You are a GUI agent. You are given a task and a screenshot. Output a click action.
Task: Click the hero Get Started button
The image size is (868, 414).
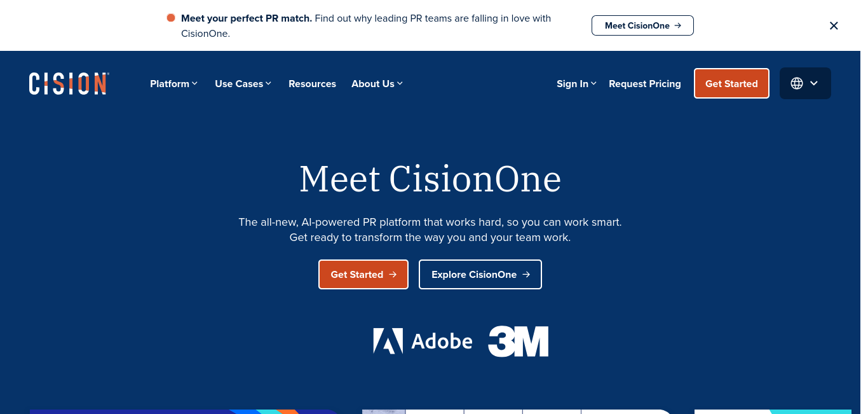tap(363, 274)
